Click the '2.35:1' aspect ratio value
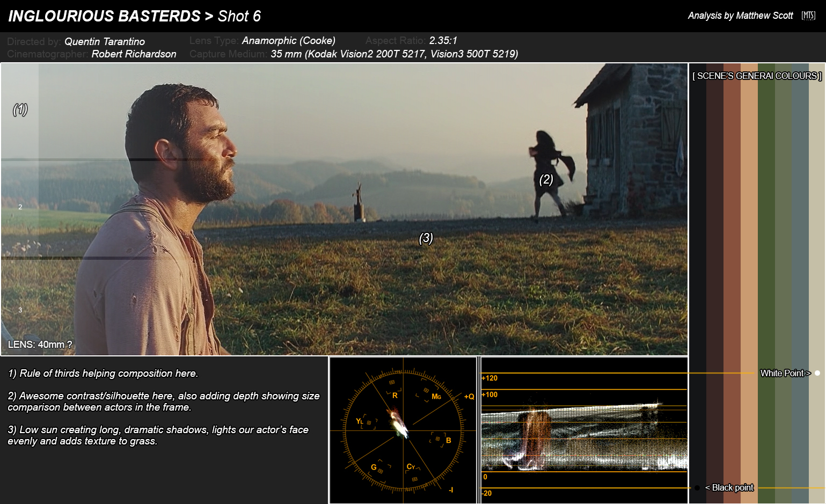Viewport: 826px width, 504px height. pyautogui.click(x=443, y=40)
